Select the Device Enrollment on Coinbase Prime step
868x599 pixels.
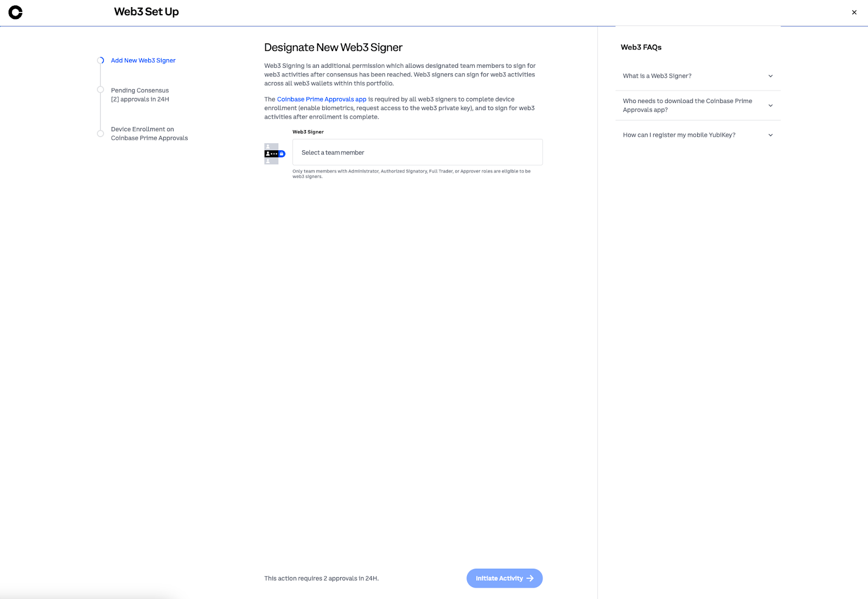click(149, 133)
